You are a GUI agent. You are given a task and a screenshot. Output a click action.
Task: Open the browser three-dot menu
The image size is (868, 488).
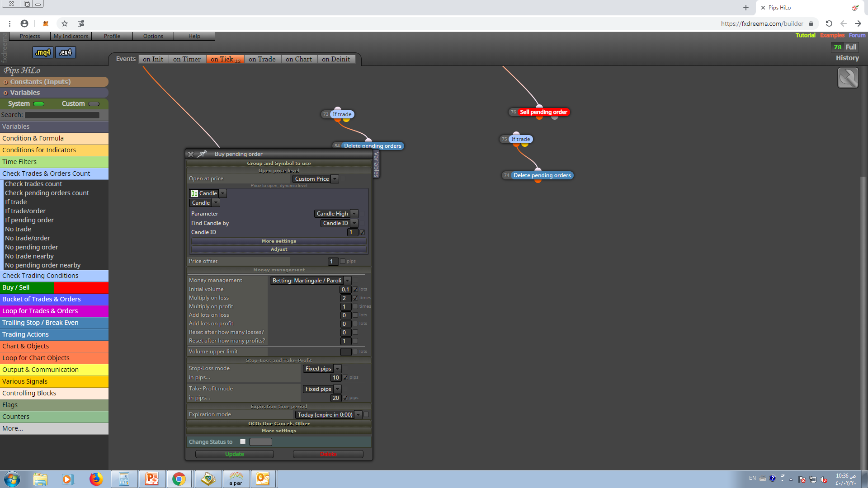coord(9,23)
